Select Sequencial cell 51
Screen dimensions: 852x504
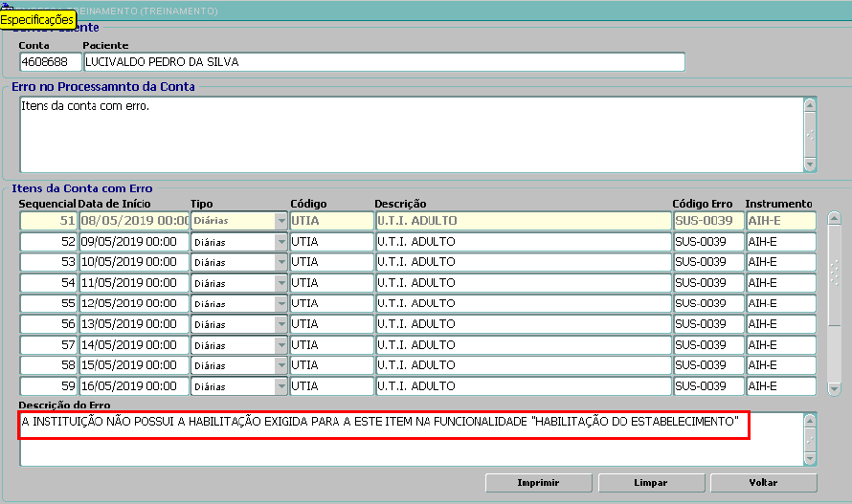point(49,221)
